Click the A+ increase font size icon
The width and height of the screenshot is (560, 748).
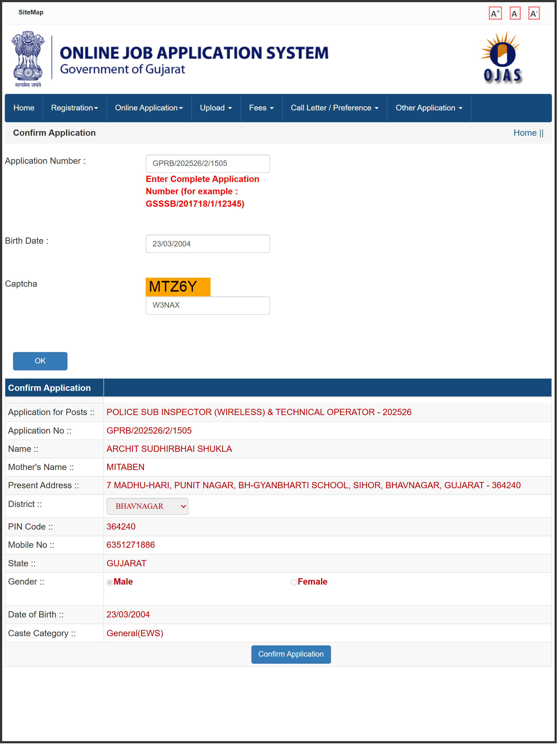tap(495, 14)
